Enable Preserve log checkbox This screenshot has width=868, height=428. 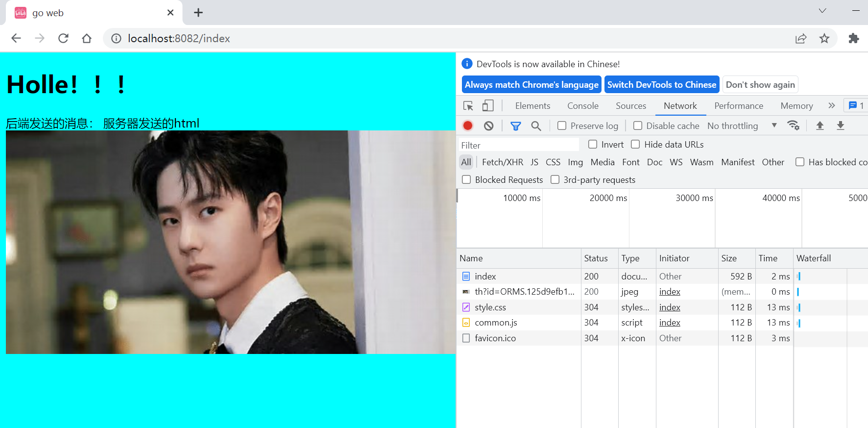click(x=562, y=126)
